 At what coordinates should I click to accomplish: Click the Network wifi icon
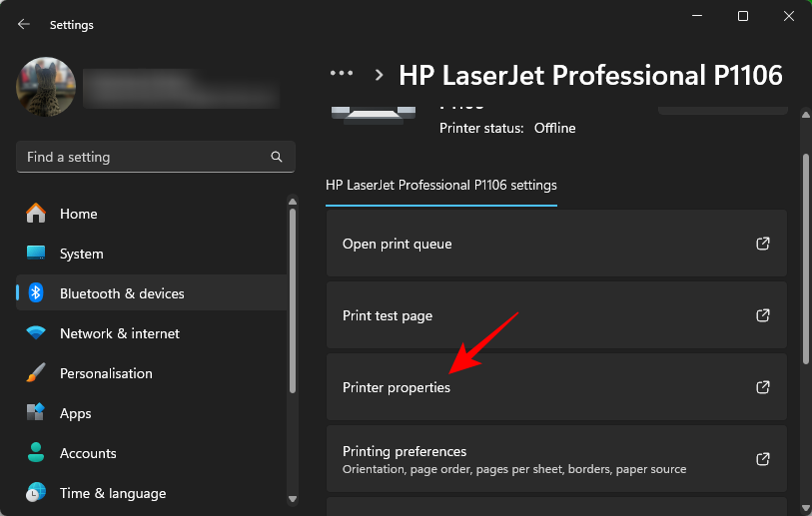[x=36, y=333]
